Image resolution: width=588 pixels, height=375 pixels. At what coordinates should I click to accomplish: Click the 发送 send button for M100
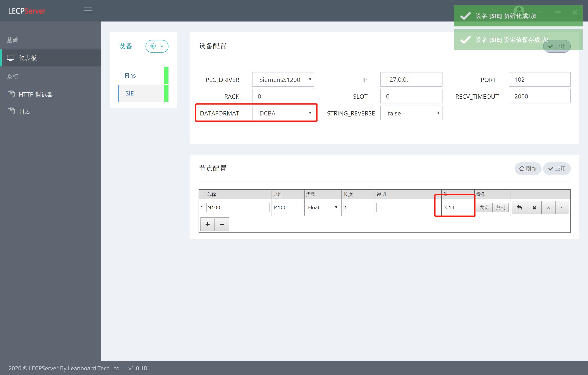tap(484, 207)
